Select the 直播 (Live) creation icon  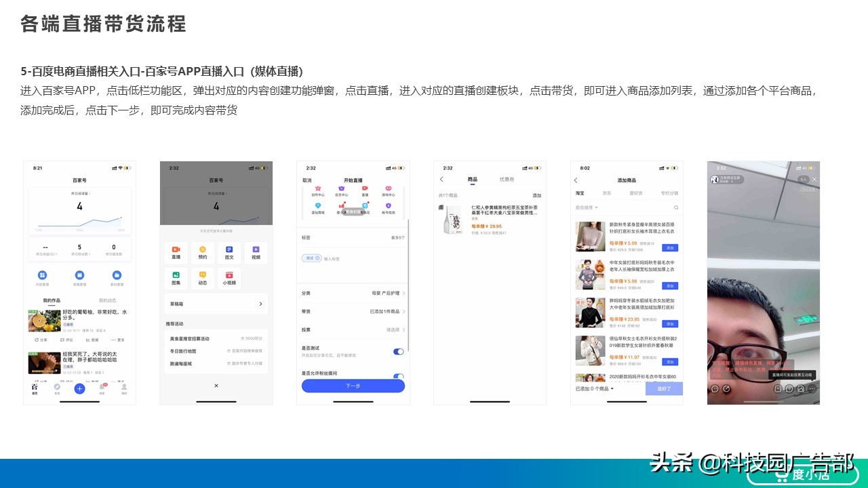click(177, 253)
